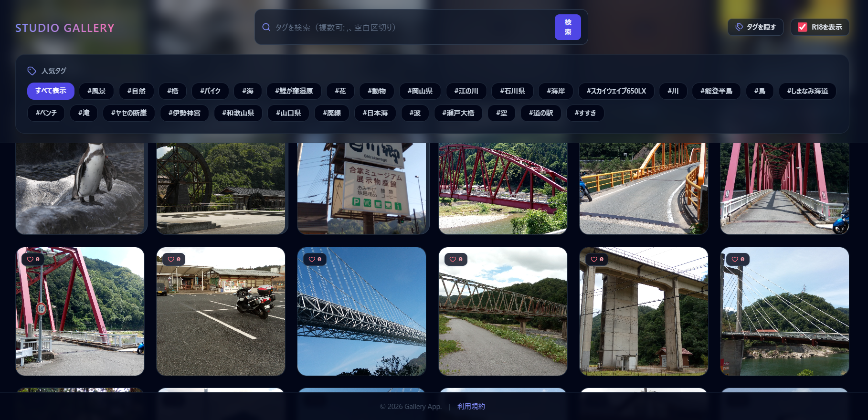Select the #花 tag
This screenshot has width=868, height=420.
[340, 91]
